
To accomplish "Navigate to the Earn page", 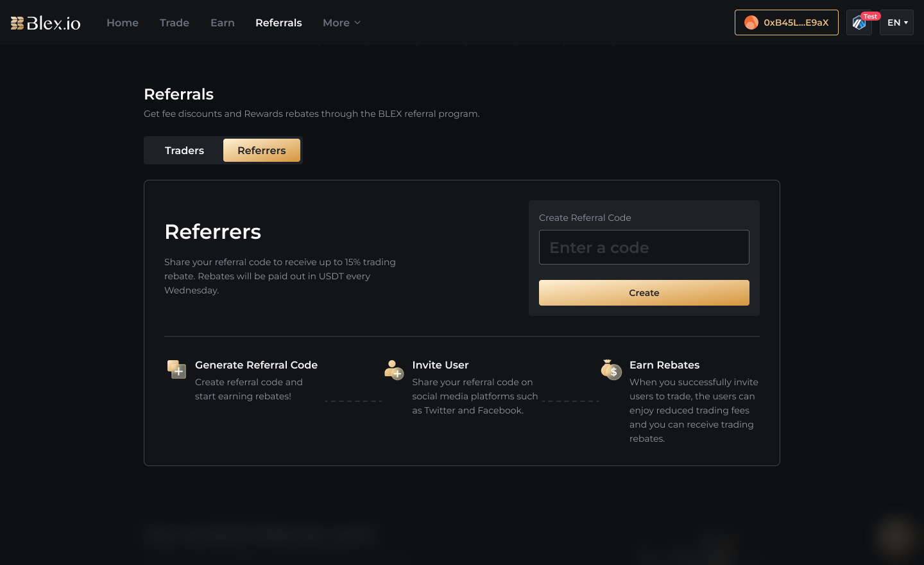I will coord(223,22).
